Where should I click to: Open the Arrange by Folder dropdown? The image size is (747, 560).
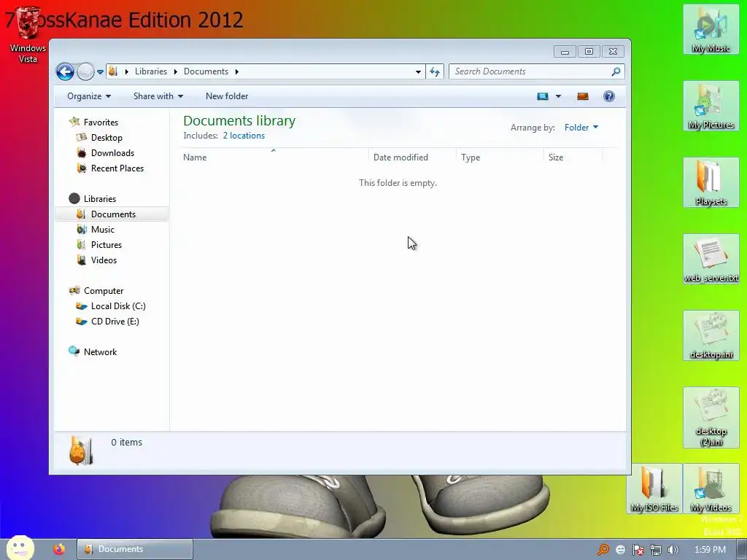tap(581, 127)
